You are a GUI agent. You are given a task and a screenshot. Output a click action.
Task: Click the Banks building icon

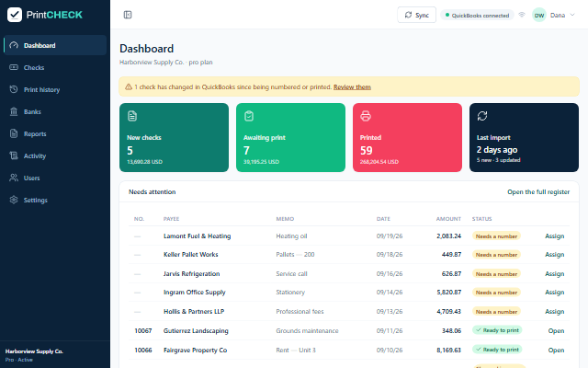pos(14,111)
